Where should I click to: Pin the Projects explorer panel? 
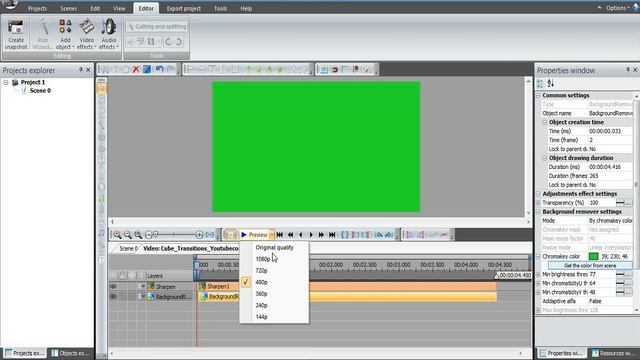80,70
